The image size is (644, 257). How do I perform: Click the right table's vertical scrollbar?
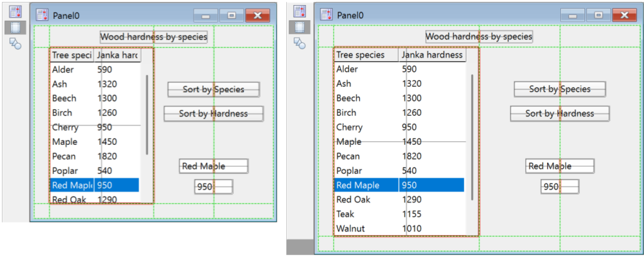(472, 137)
